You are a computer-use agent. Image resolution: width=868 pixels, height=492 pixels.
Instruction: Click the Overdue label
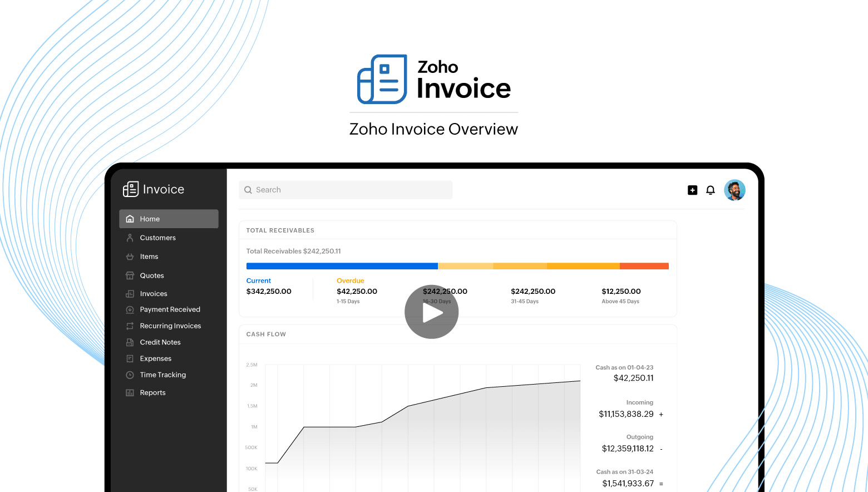coord(351,281)
